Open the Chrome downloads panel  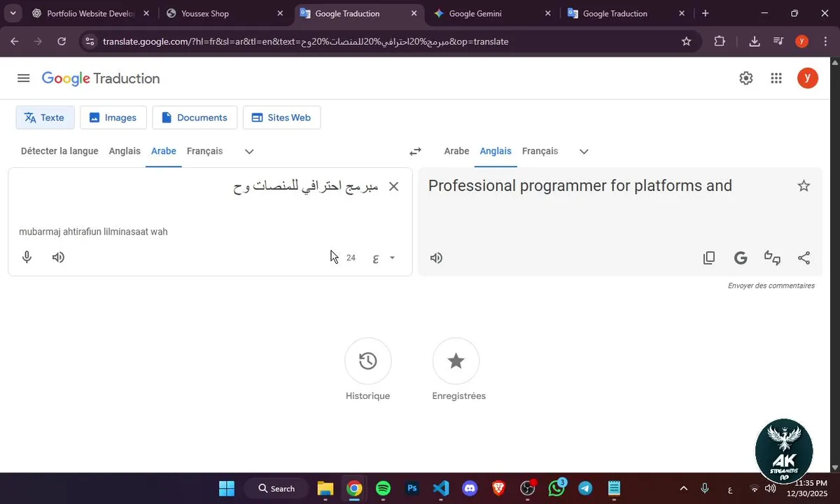pos(755,41)
